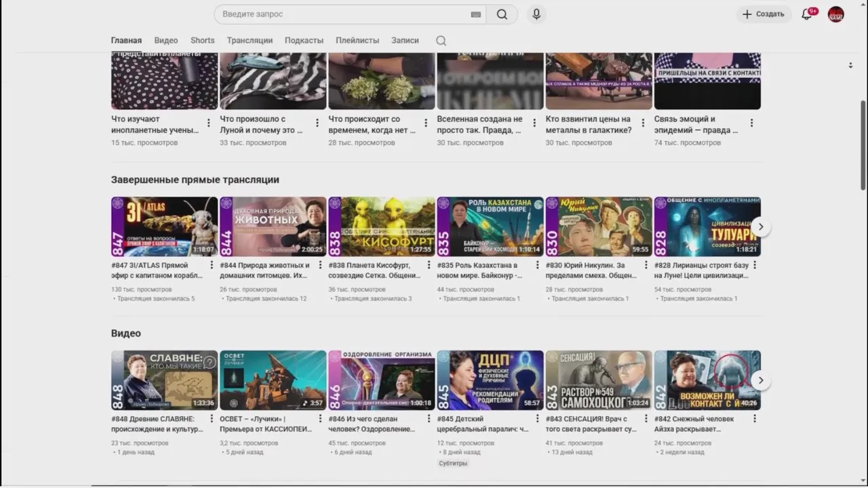Open menu for Что произошло с Луной video
Image resolution: width=868 pixels, height=488 pixels.
(317, 123)
